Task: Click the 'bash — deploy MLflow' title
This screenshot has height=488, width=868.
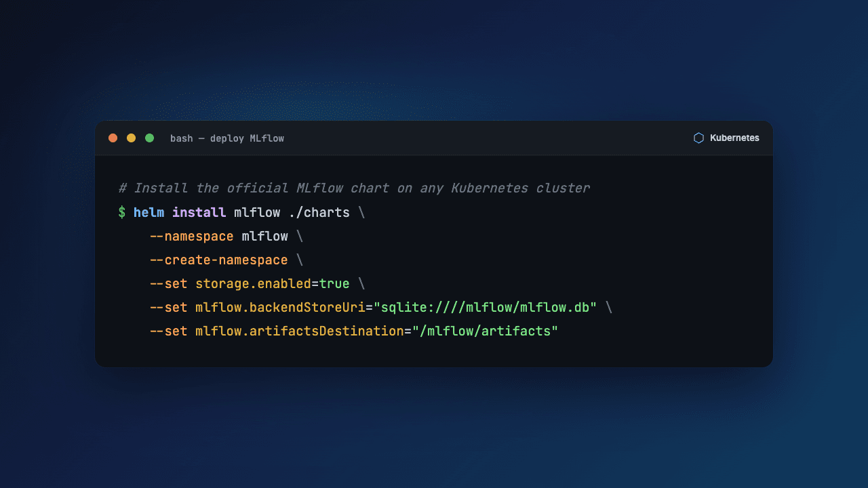Action: coord(227,138)
